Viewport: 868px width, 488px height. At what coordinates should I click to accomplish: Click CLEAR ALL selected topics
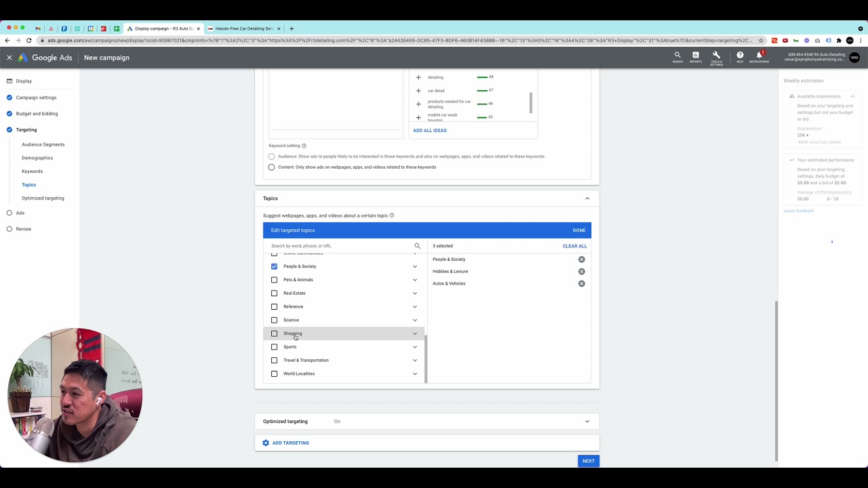click(574, 246)
